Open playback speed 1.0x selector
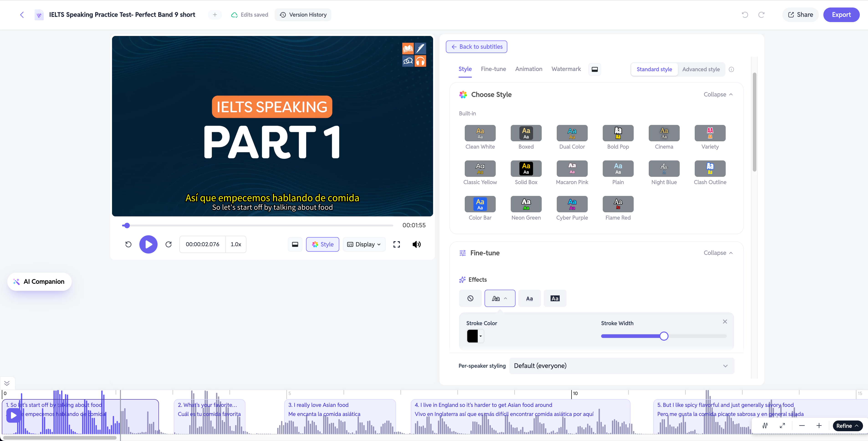 (x=236, y=244)
